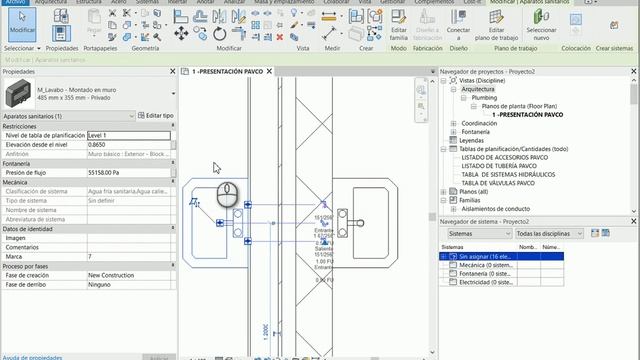Click the Comentarios value field
The image size is (640, 360).
pos(129,247)
